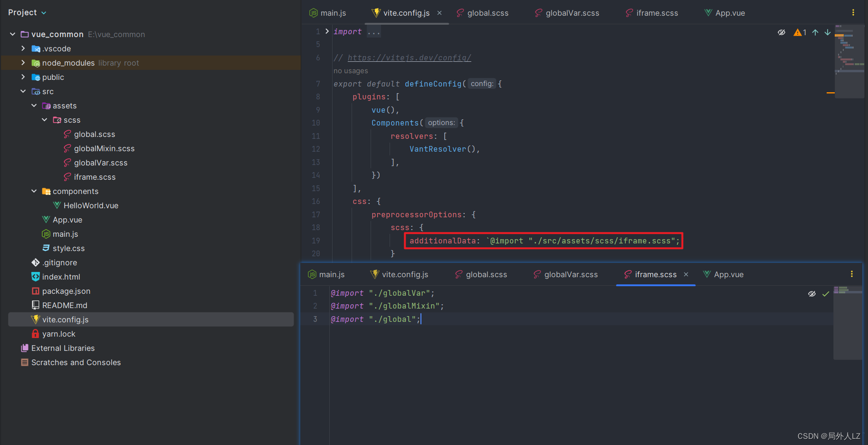Screen dimensions: 868x445
Task: Click the src source folder icon
Action: pos(36,91)
